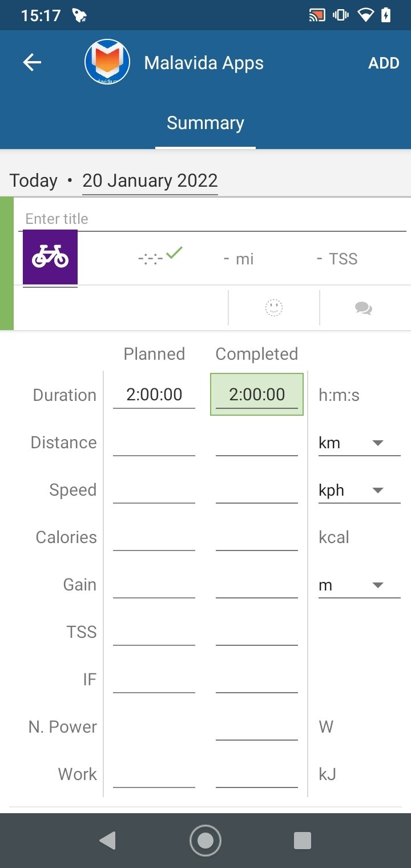Viewport: 411px width, 868px height.
Task: Tap Android back triangle button
Action: click(x=107, y=841)
